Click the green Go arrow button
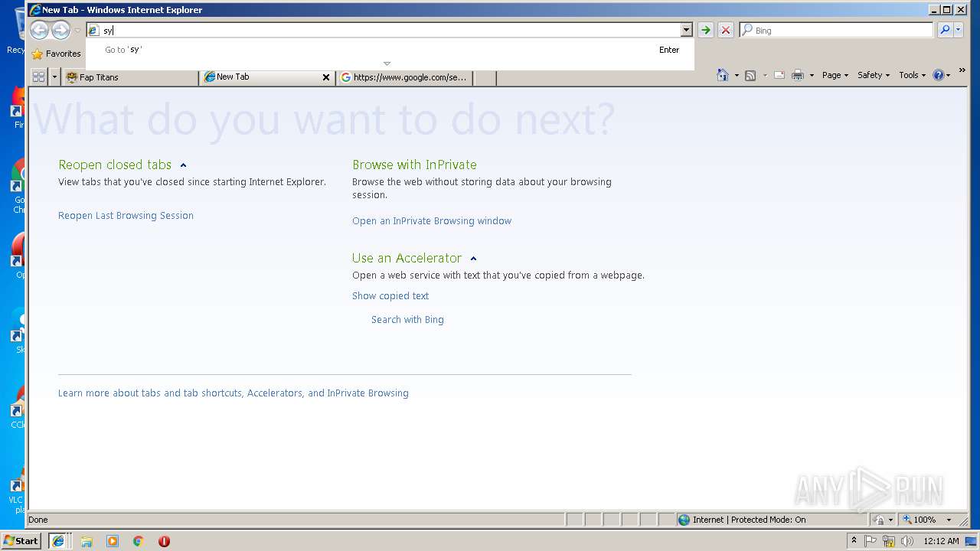This screenshot has height=551, width=980. [x=706, y=31]
